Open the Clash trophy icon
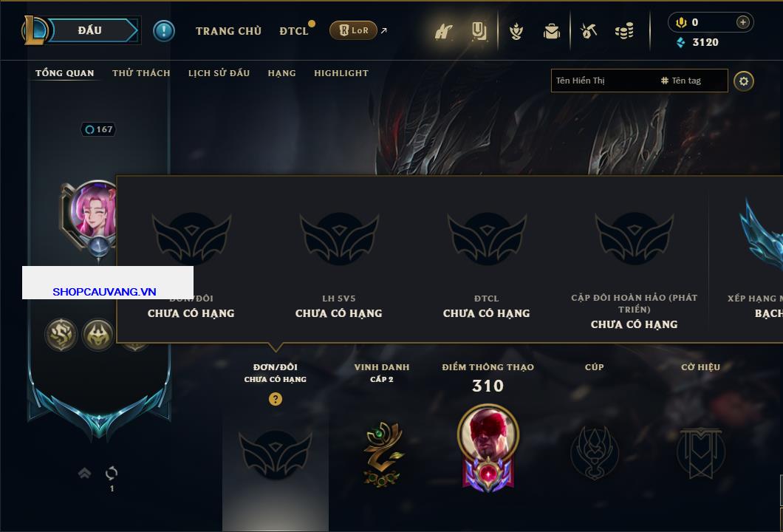783x532 pixels. point(516,32)
